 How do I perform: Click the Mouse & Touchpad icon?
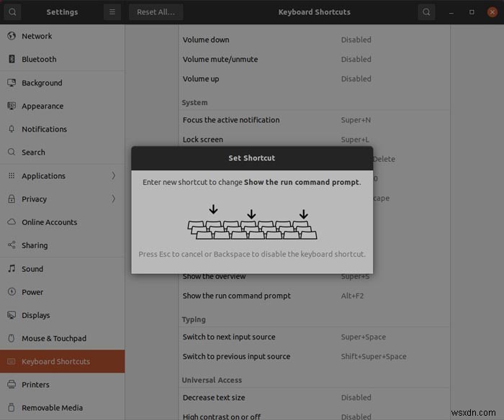(x=12, y=338)
